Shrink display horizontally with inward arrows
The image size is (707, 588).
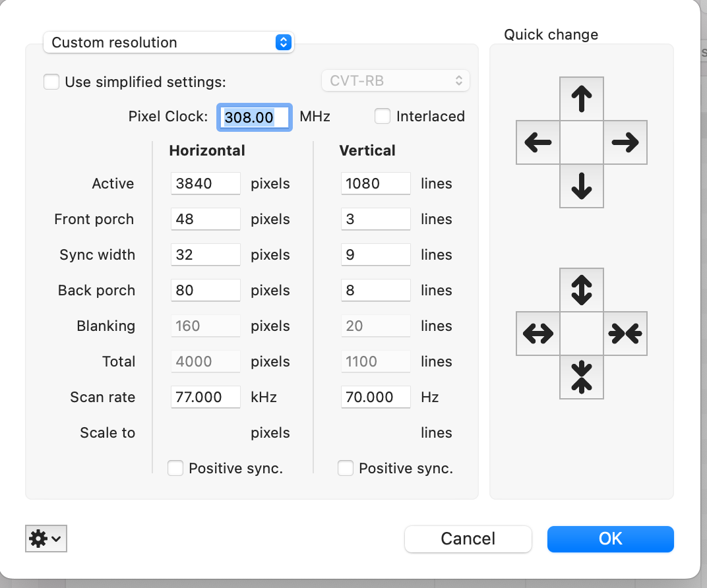(625, 334)
